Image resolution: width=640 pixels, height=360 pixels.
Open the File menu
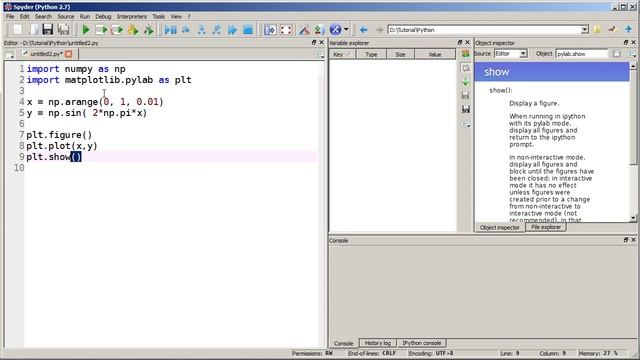coord(10,16)
